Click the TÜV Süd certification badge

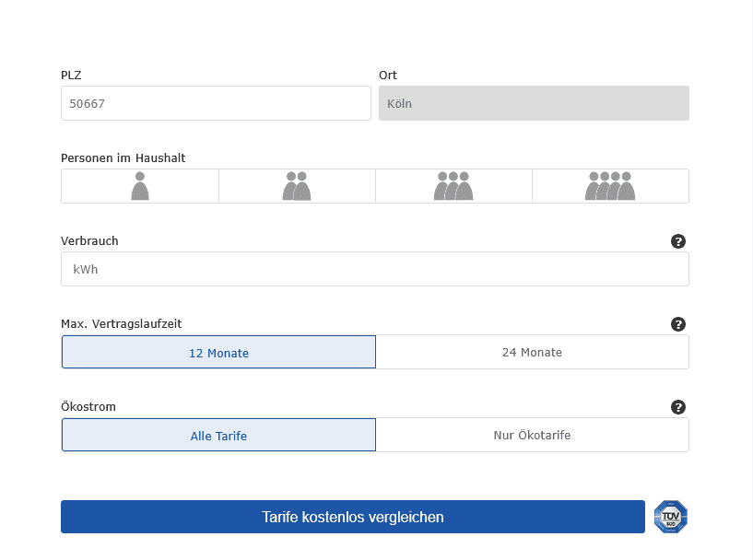click(671, 517)
